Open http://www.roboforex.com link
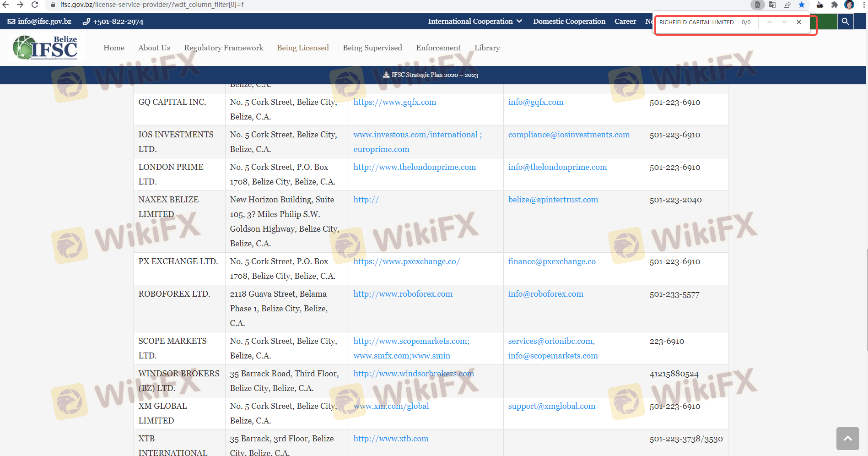The height and width of the screenshot is (456, 868). [403, 294]
